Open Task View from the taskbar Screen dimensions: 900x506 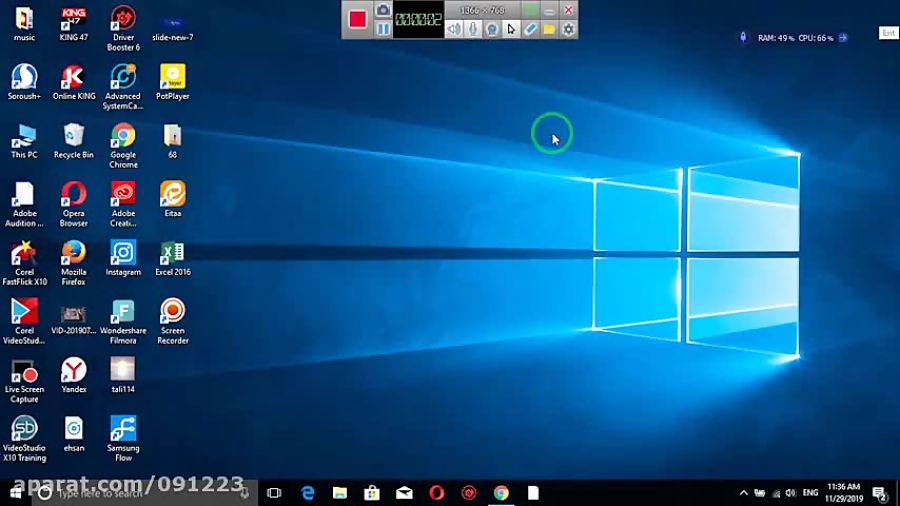pos(274,493)
